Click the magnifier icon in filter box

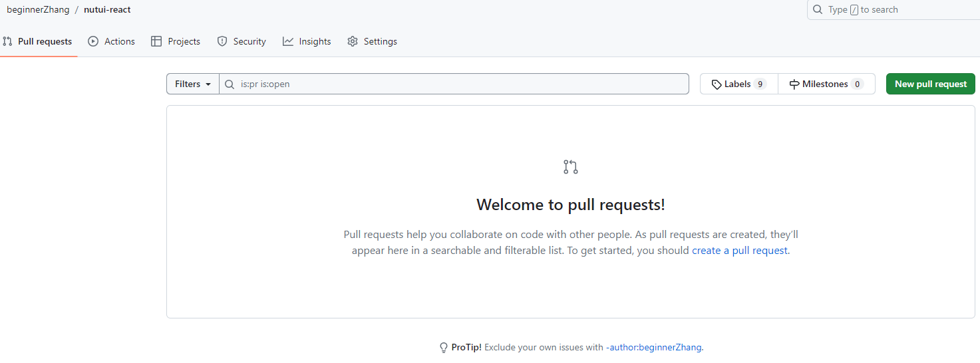point(230,84)
